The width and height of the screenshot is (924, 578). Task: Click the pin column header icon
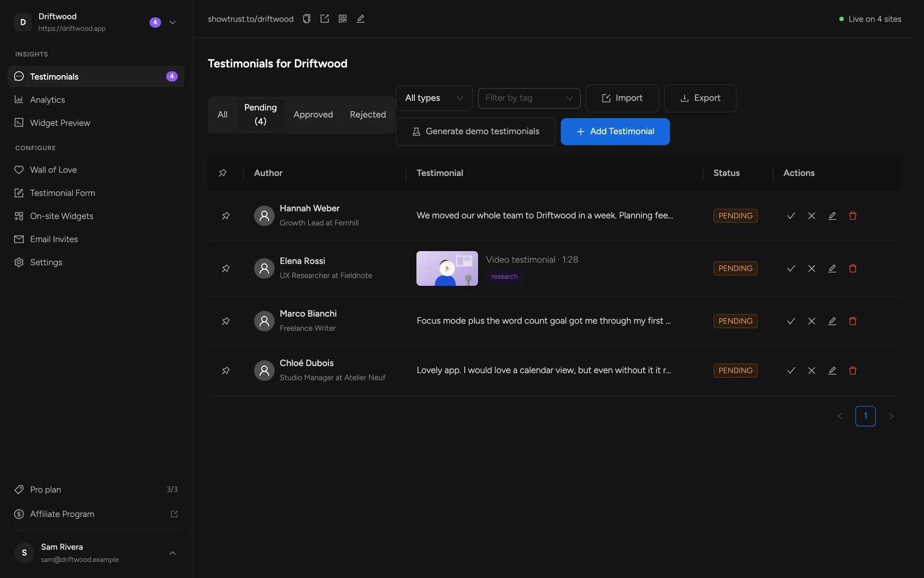(222, 173)
